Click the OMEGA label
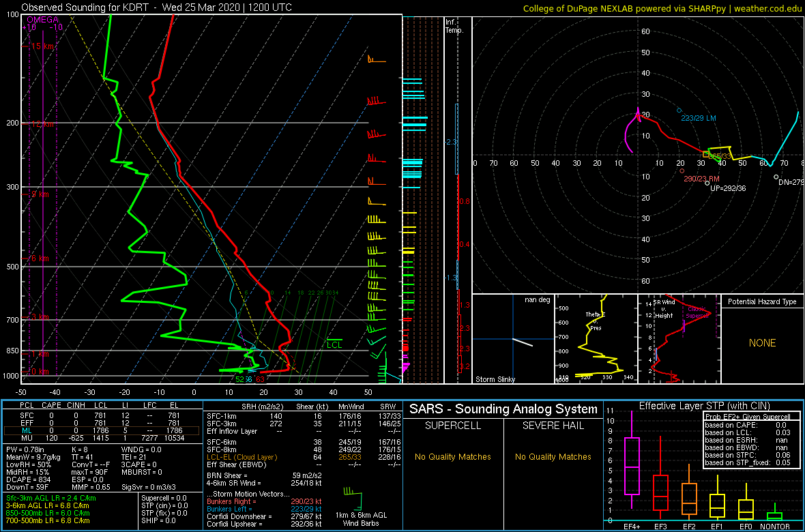Screen dimensions: 805x532 [42, 20]
